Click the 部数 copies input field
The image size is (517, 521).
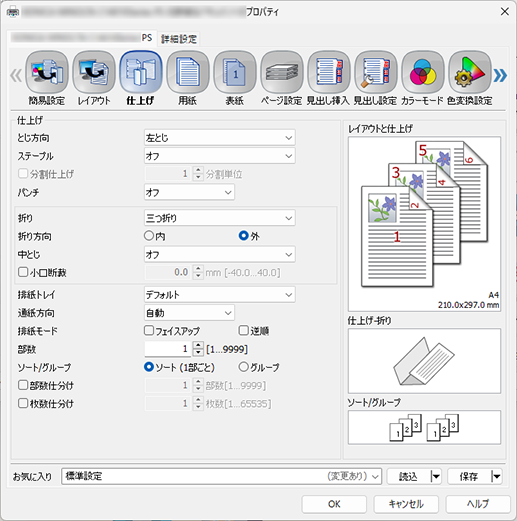tap(168, 349)
